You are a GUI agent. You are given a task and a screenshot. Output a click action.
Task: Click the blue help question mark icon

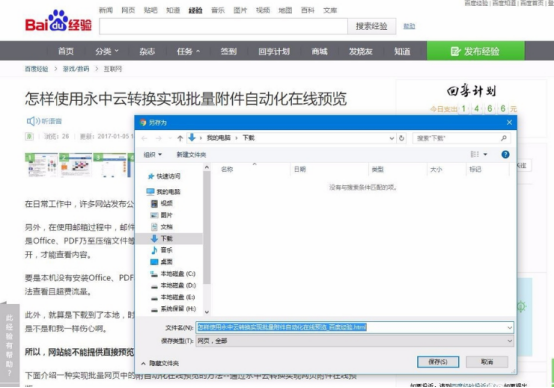tap(505, 154)
